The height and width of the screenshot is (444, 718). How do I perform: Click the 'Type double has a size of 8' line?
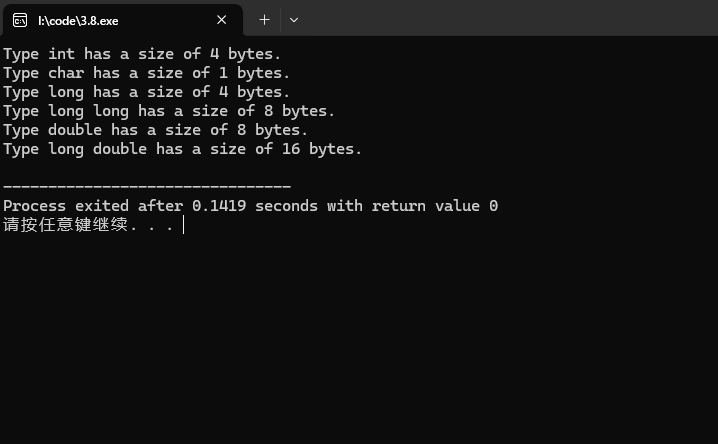click(x=155, y=130)
